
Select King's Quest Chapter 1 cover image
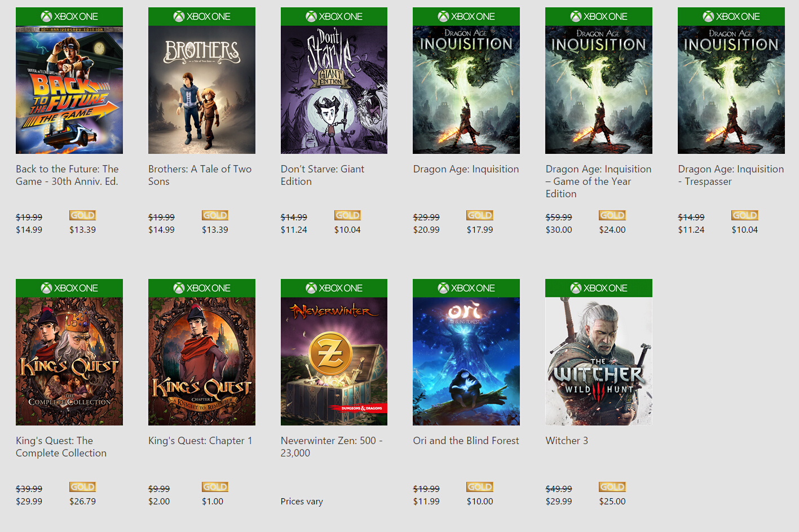point(202,361)
